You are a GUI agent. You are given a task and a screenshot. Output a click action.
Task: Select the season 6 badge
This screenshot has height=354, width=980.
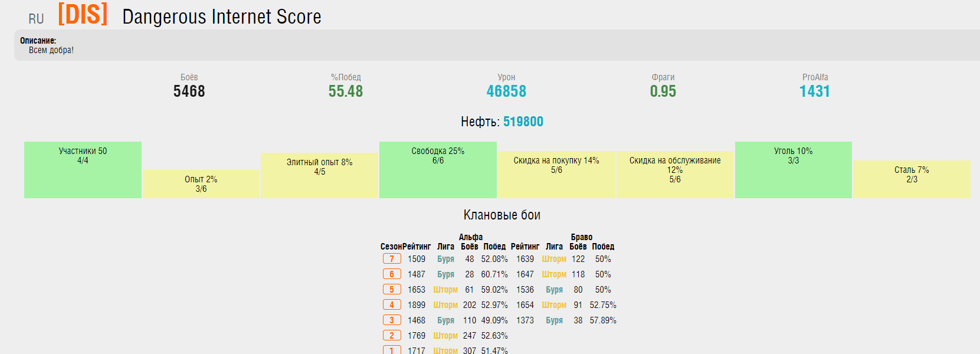point(392,274)
